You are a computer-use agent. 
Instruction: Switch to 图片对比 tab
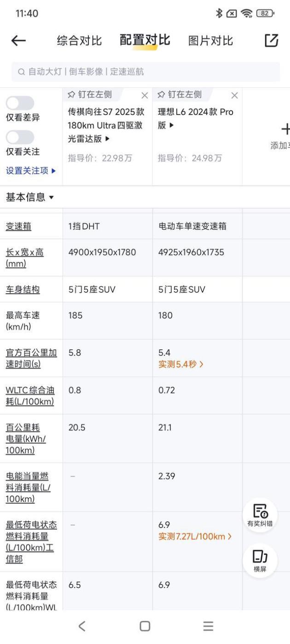(211, 41)
